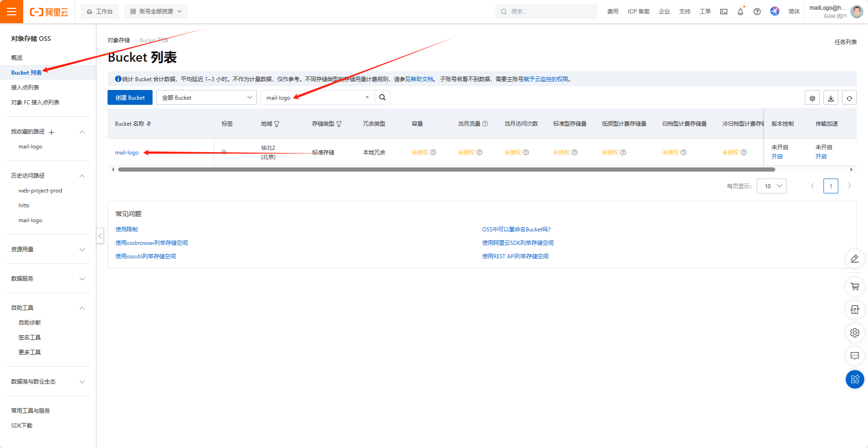Viewport: 868px width, 448px height.
Task: Sort by Bucket name column
Action: (x=148, y=124)
